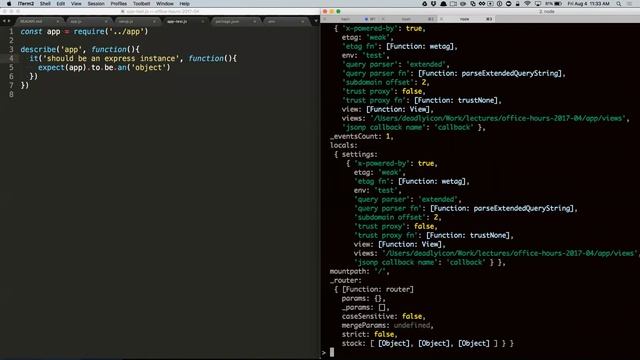The height and width of the screenshot is (360, 640).
Task: Open the Profiles menu
Action: 118,4
